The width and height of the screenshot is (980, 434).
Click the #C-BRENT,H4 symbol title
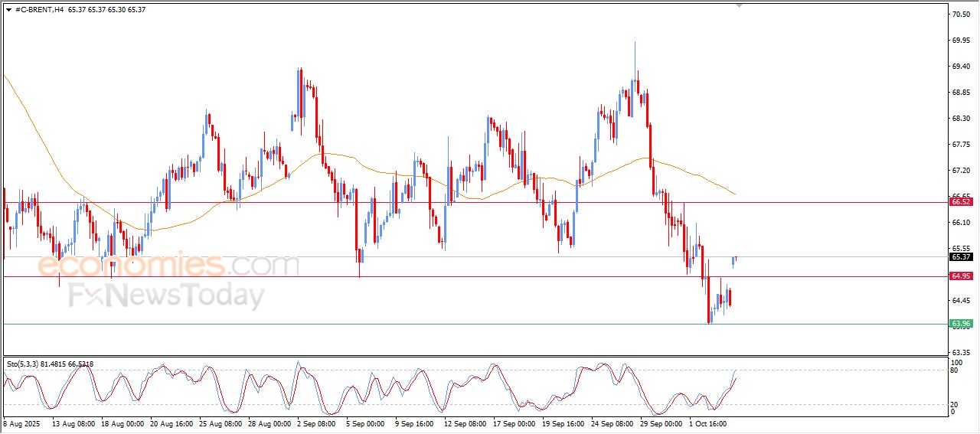tap(38, 9)
